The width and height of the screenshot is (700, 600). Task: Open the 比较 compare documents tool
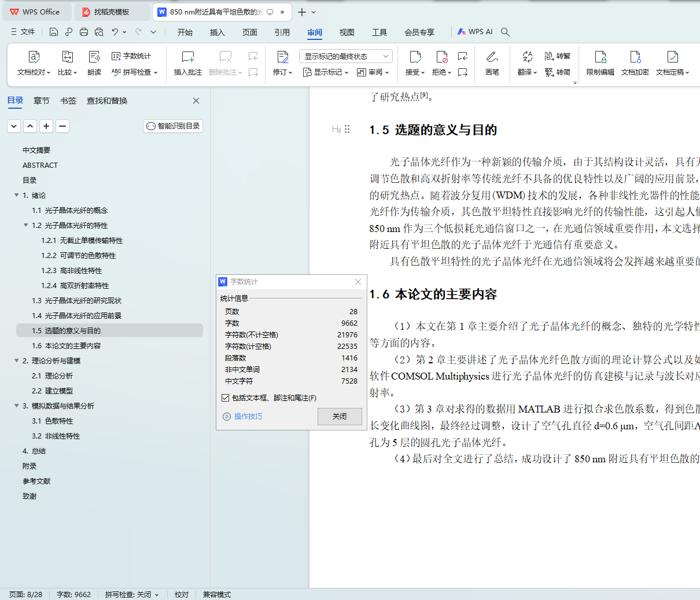click(x=67, y=63)
